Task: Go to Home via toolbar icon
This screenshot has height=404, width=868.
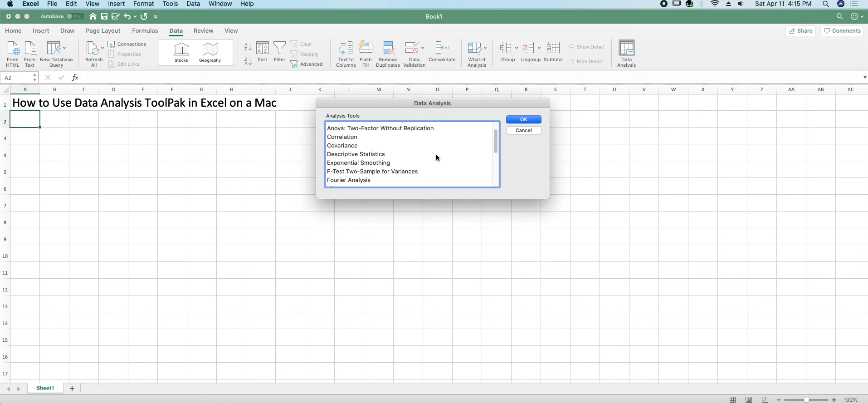Action: point(93,16)
